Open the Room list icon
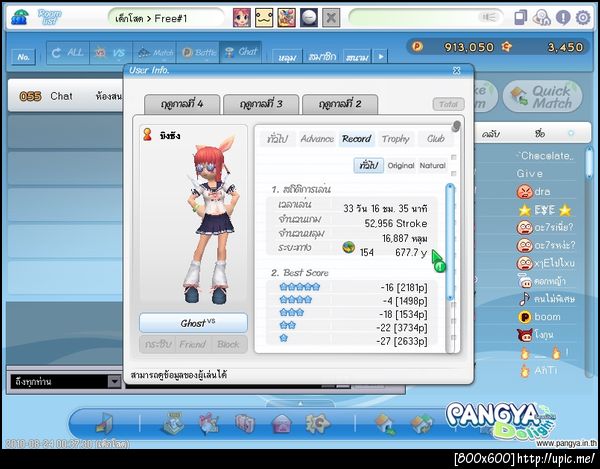The height and width of the screenshot is (469, 600). [x=49, y=17]
